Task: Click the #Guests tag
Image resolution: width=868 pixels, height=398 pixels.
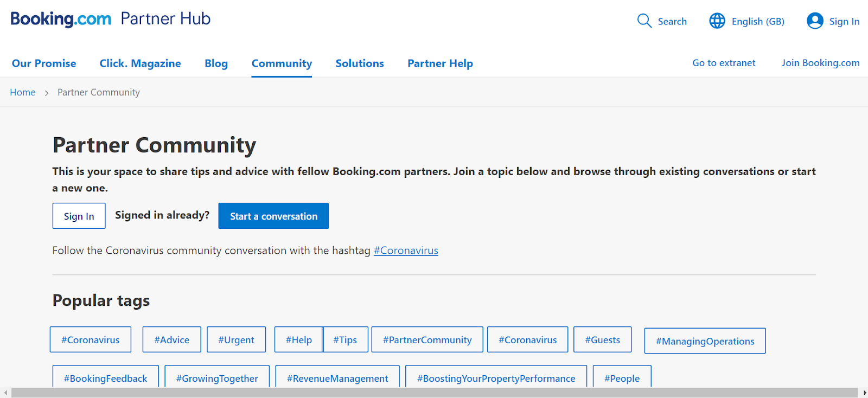Action: pyautogui.click(x=603, y=339)
